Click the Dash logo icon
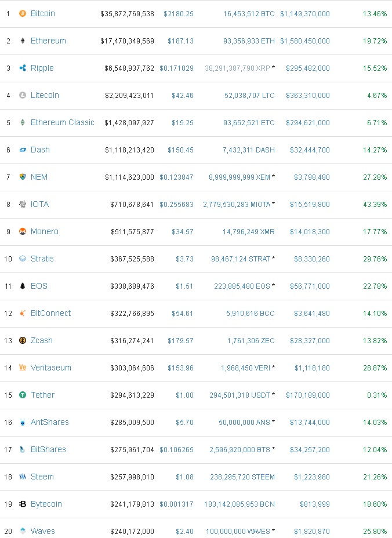This screenshot has height=538, width=392. point(23,150)
